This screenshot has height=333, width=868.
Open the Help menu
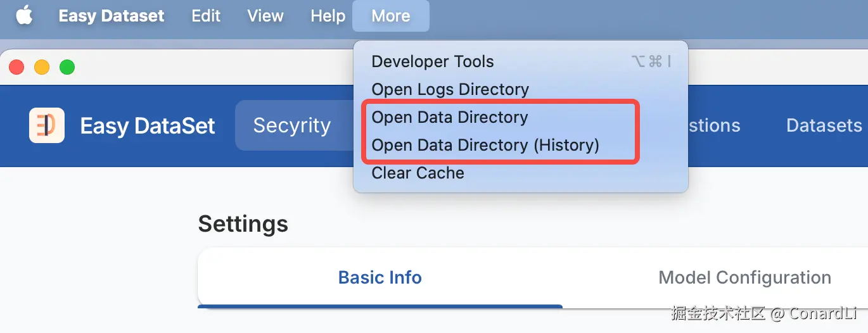(328, 16)
